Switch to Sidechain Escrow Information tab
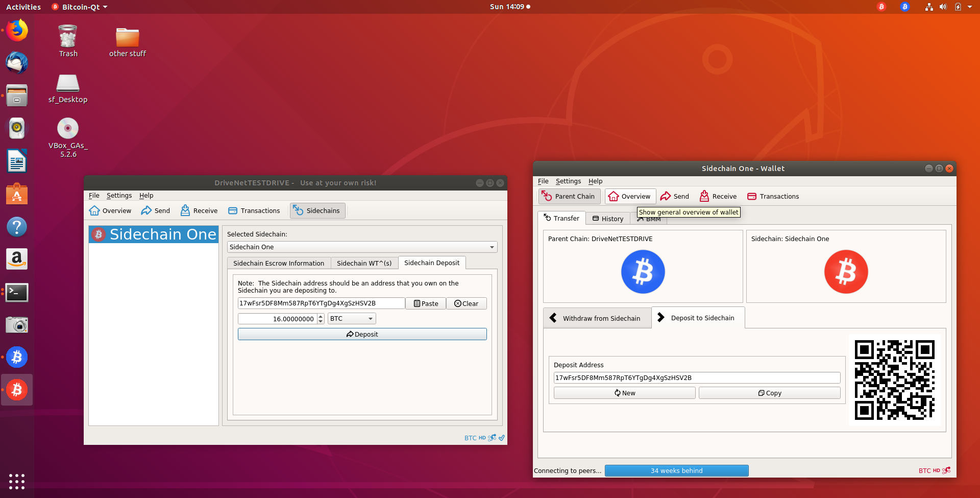 [x=279, y=263]
